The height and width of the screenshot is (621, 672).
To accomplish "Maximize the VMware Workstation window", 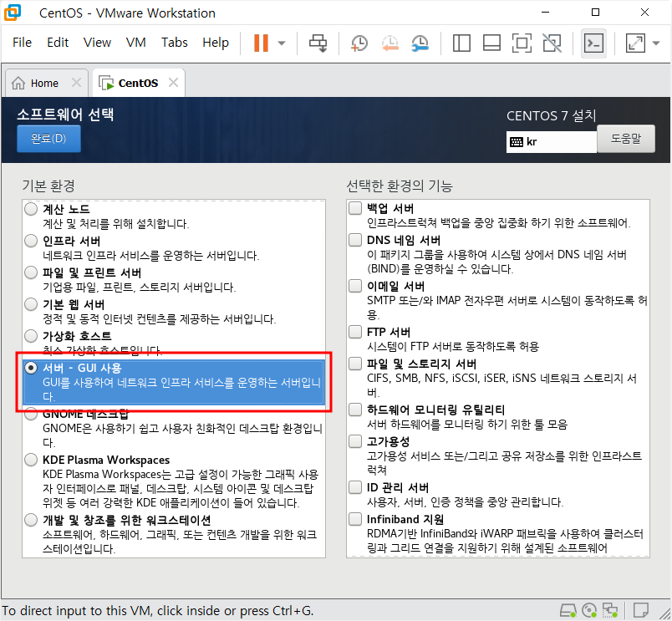I will coord(595,13).
